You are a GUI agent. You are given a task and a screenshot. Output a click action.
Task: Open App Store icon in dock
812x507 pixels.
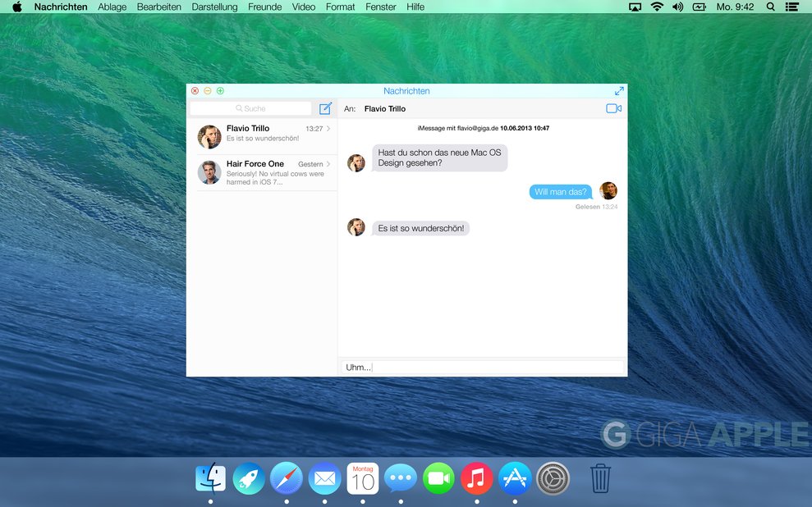(515, 478)
